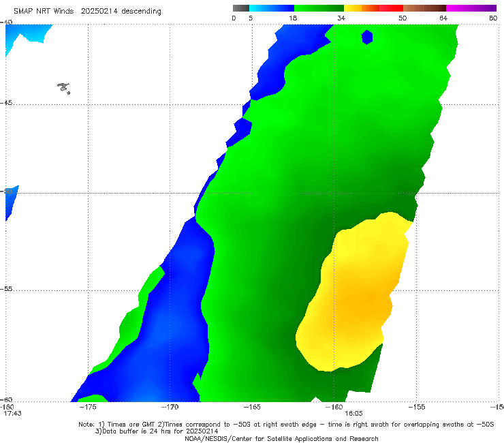Click the small gray island shape
This screenshot has height=443, width=504.
(x=63, y=87)
